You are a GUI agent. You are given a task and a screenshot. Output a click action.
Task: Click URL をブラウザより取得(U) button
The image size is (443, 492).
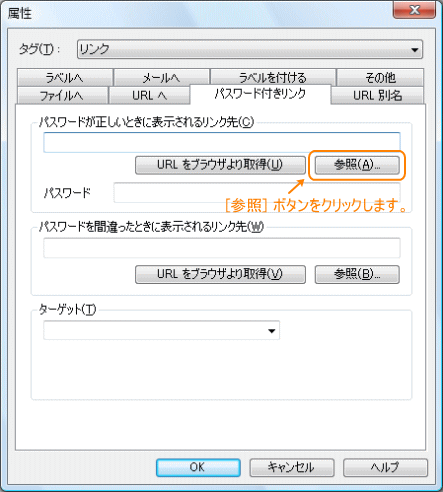click(x=220, y=165)
